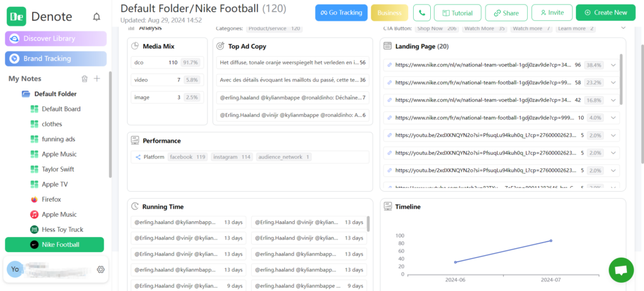The image size is (644, 291).
Task: Click link icon of the 16.8% landing page
Action: [x=390, y=100]
